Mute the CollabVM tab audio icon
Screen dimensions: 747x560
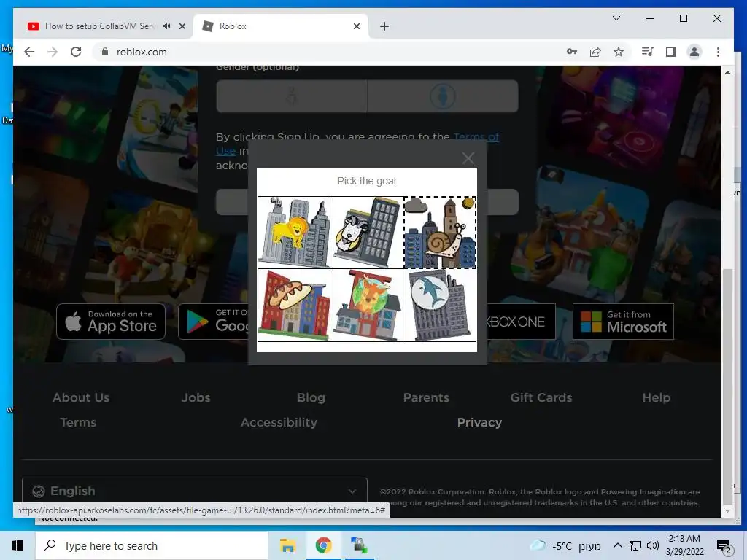point(166,26)
